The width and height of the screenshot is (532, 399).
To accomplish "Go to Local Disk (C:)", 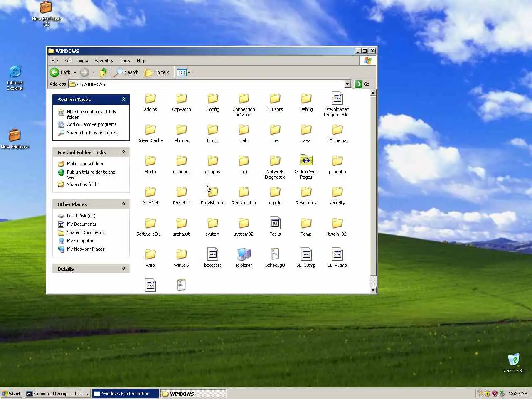I will click(81, 216).
